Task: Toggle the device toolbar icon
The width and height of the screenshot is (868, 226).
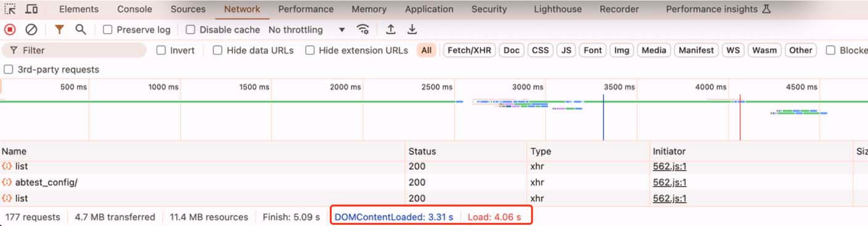Action: [x=31, y=9]
